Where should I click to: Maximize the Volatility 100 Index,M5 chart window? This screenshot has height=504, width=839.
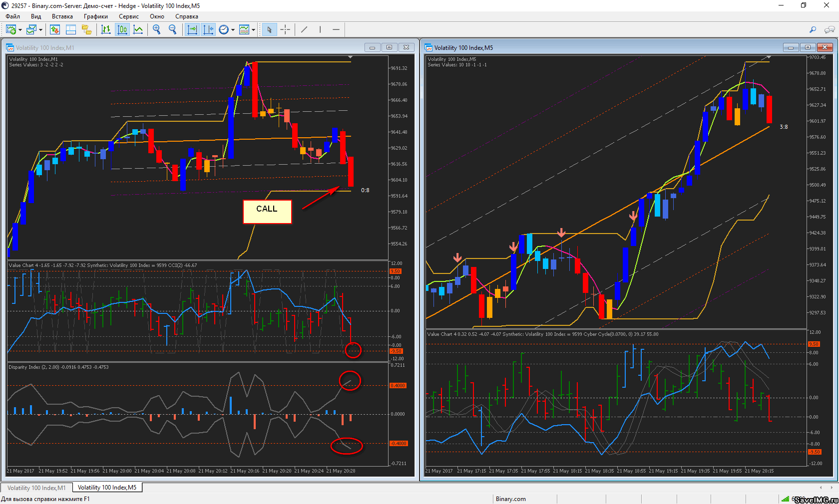pos(808,47)
